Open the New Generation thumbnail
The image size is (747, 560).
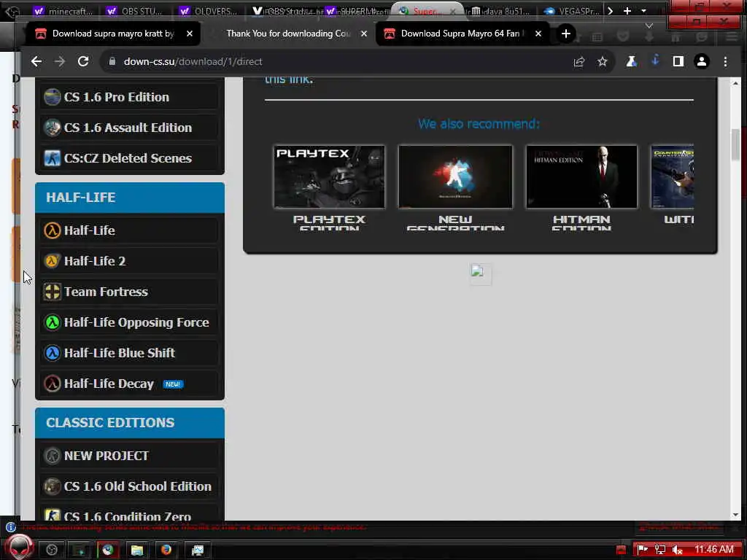455,176
